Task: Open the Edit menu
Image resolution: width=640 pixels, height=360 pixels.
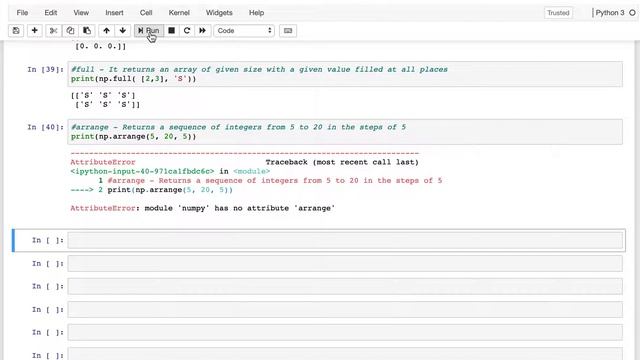Action: pos(51,13)
